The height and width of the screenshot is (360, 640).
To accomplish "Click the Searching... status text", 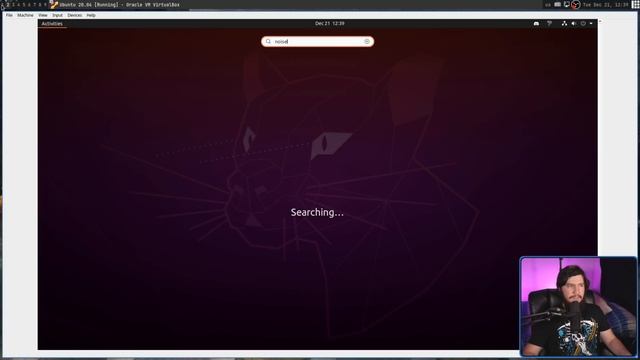I will coord(317,212).
